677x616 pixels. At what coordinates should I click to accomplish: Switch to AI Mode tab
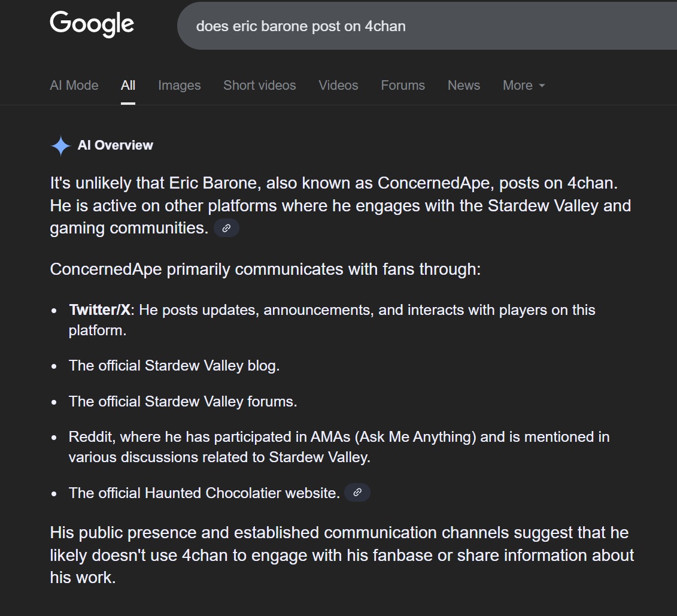(74, 85)
